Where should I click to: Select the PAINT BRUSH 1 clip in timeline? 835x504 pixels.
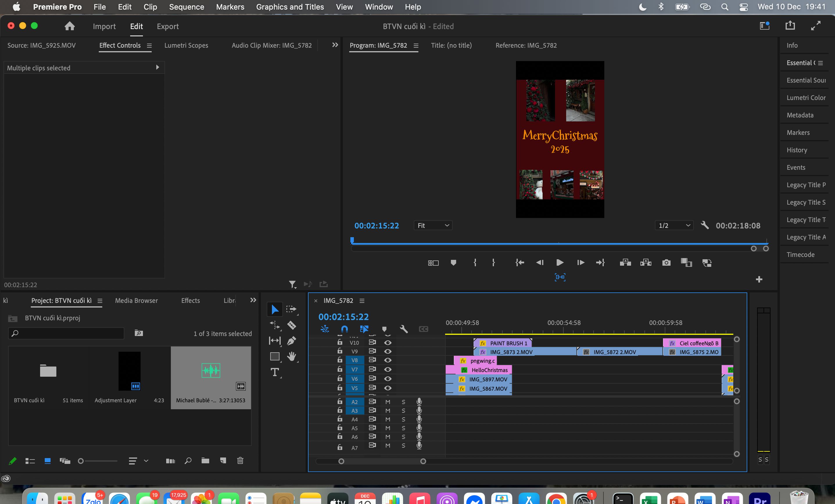pos(503,343)
